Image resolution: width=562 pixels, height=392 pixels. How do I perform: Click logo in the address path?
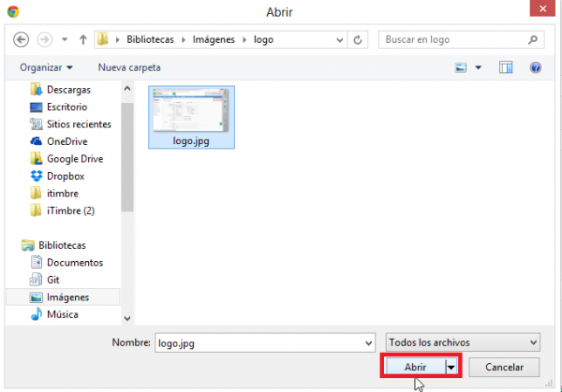(263, 39)
